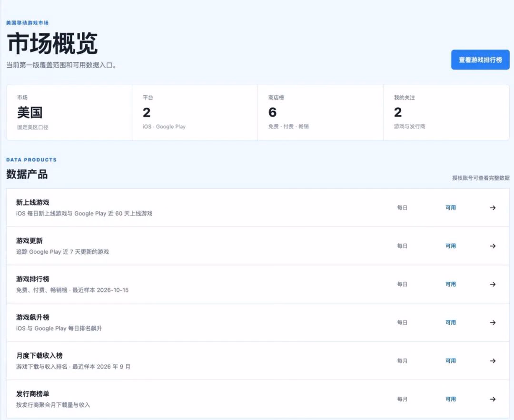Click the 查看游戏排行榜 button
The width and height of the screenshot is (514, 420).
tap(480, 60)
